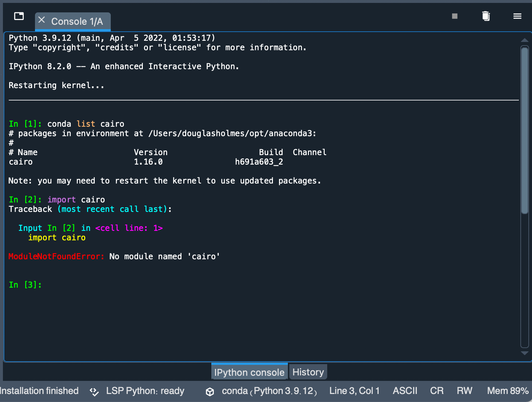Click the Input In [2] cell line text
This screenshot has width=532, height=402.
90,228
